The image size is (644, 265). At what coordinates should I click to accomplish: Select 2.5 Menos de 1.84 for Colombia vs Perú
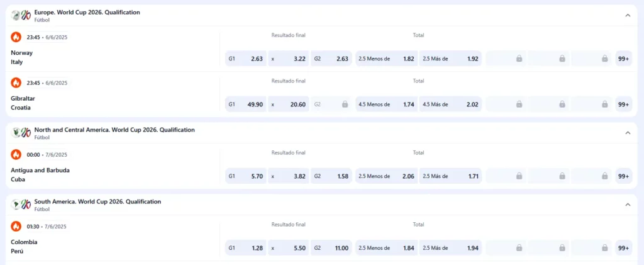386,248
